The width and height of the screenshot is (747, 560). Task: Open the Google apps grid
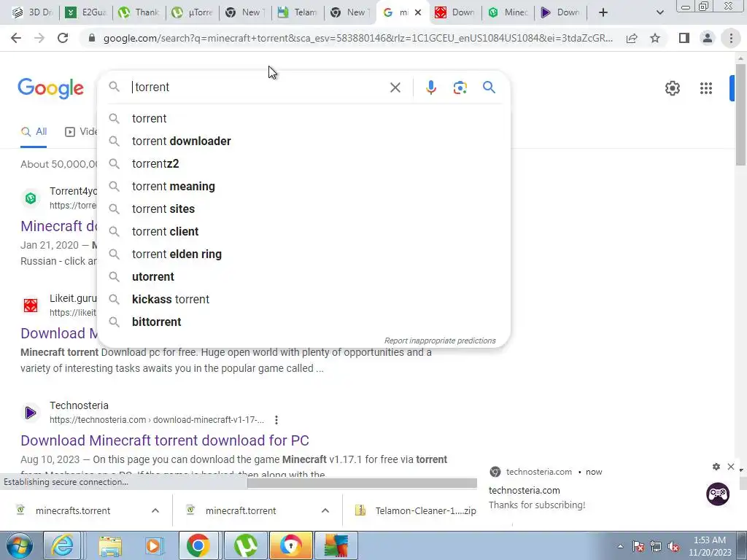[x=705, y=88]
